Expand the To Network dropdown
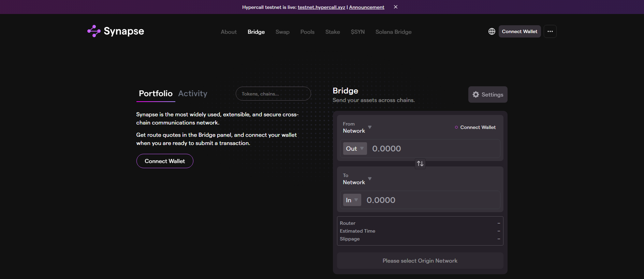Viewport: 644px width, 279px height. 357,179
